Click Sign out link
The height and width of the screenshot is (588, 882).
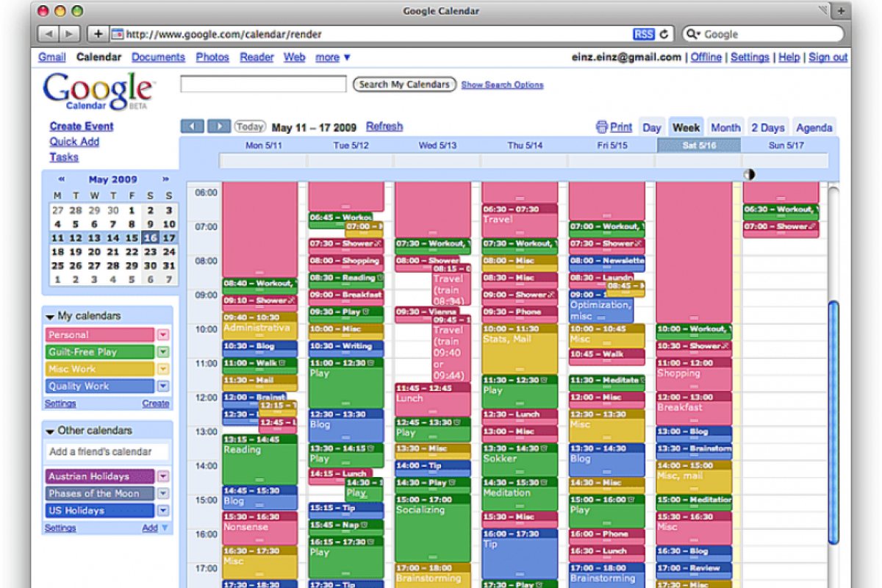828,57
